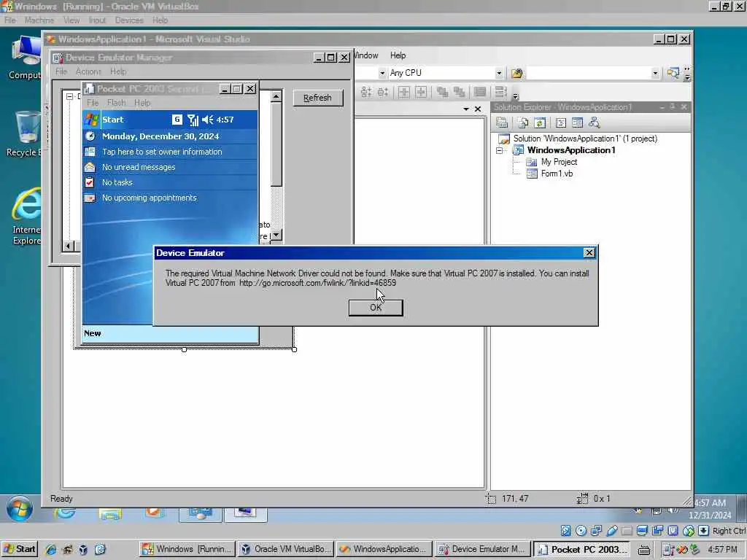Open 'No tasks' entry on Pocket PC
Image resolution: width=747 pixels, height=560 pixels.
tap(117, 182)
